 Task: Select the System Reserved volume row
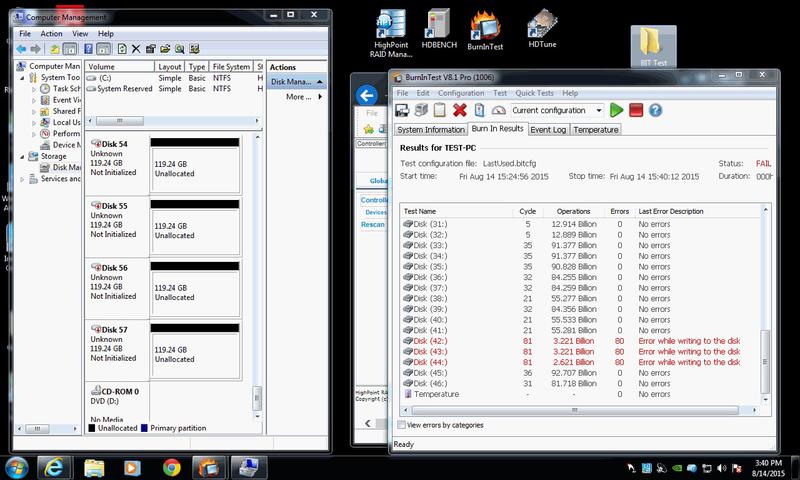pyautogui.click(x=173, y=89)
